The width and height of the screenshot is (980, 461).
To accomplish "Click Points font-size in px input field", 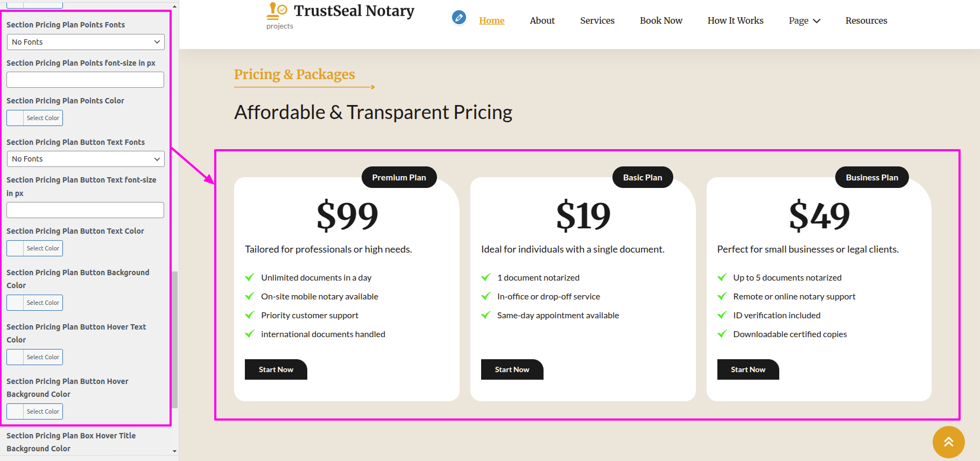I will coord(86,80).
